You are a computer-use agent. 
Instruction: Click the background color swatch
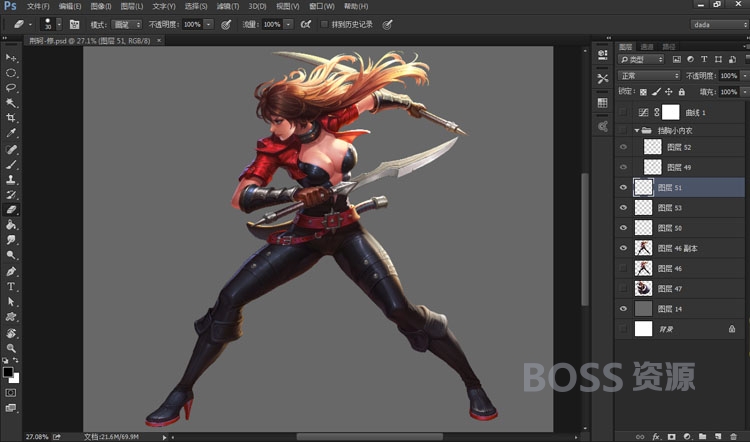(16, 379)
